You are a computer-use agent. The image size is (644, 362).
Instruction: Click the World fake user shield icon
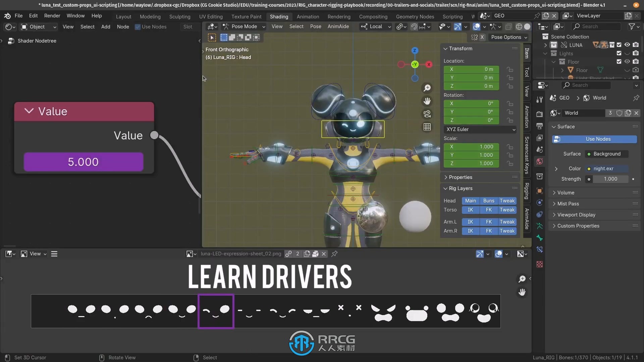[x=619, y=113]
